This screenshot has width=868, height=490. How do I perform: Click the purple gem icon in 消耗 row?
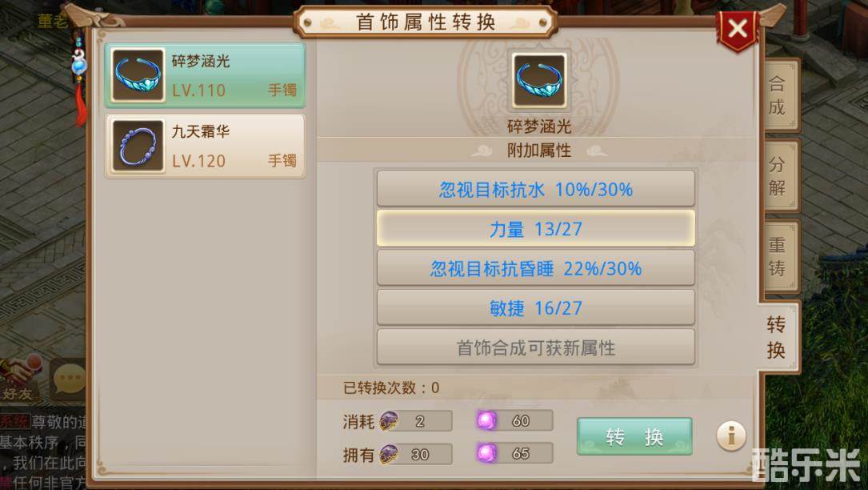point(486,420)
